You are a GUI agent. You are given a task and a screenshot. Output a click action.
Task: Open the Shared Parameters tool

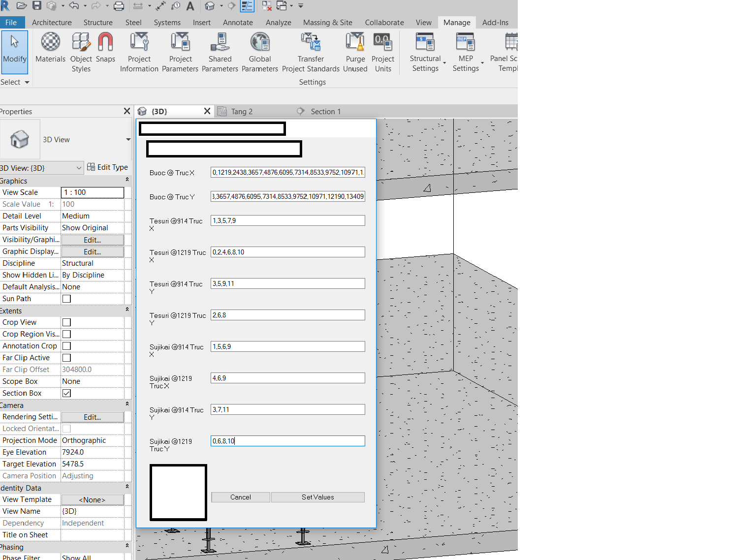click(x=220, y=51)
